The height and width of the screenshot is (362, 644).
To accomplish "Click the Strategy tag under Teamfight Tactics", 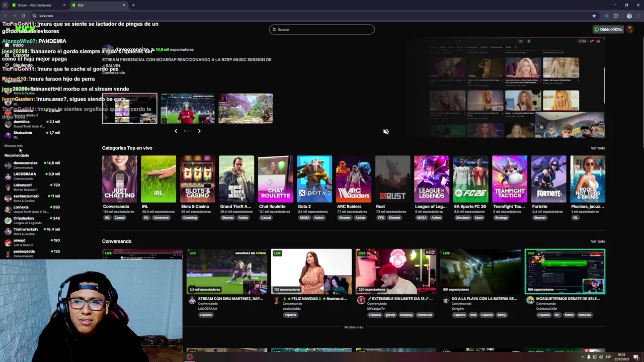I will point(501,218).
